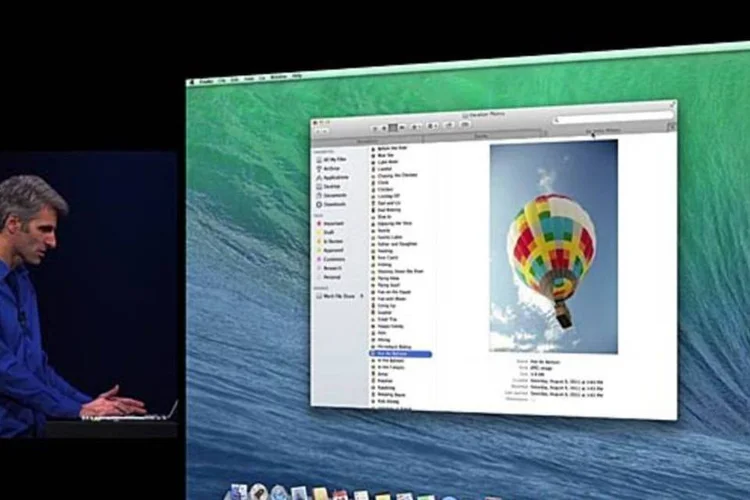This screenshot has height=500, width=750.
Task: Eject Work File Share with eject icon
Action: point(362,296)
